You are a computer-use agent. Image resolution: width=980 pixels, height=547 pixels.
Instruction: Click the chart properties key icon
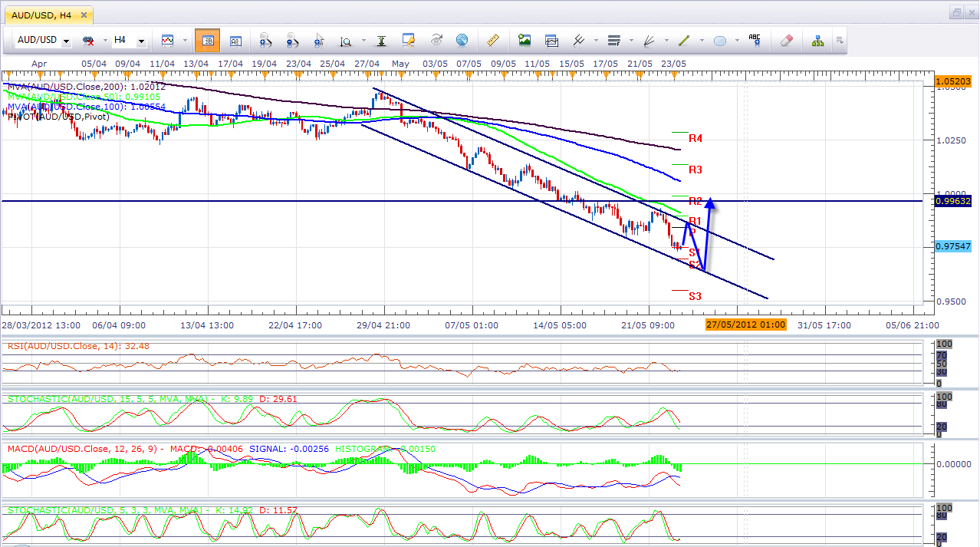click(x=408, y=40)
